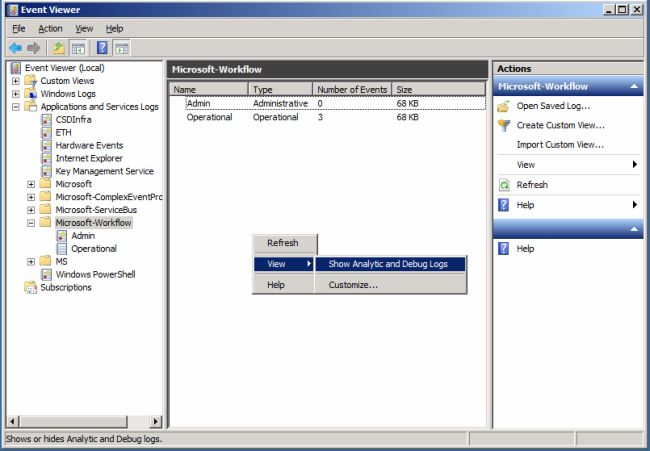Click the Help icon beside the submenu arrow

(x=503, y=205)
